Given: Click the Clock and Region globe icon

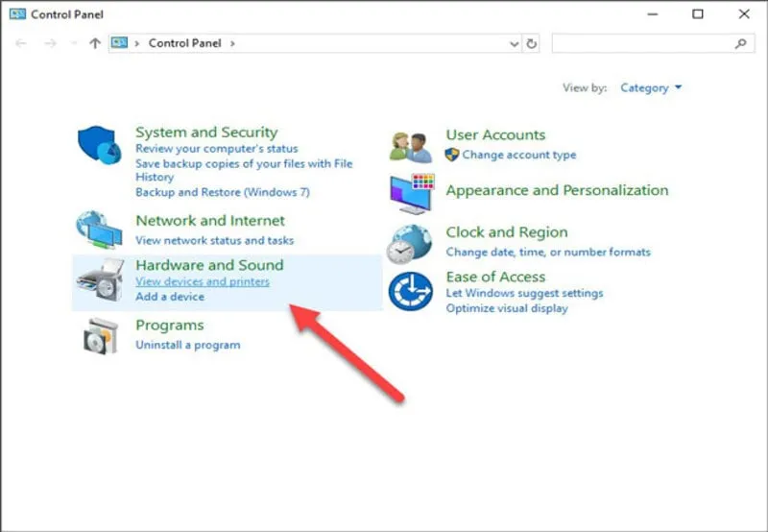Looking at the screenshot, I should 410,244.
